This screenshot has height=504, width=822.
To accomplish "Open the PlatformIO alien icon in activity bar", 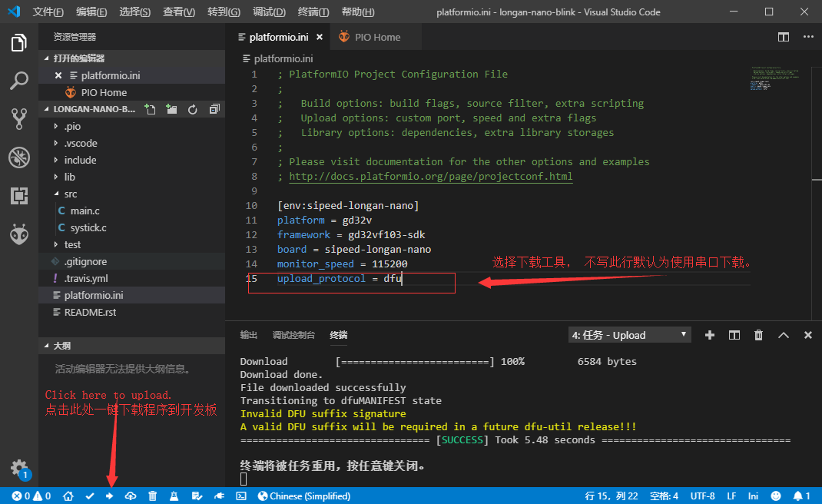I will (19, 234).
